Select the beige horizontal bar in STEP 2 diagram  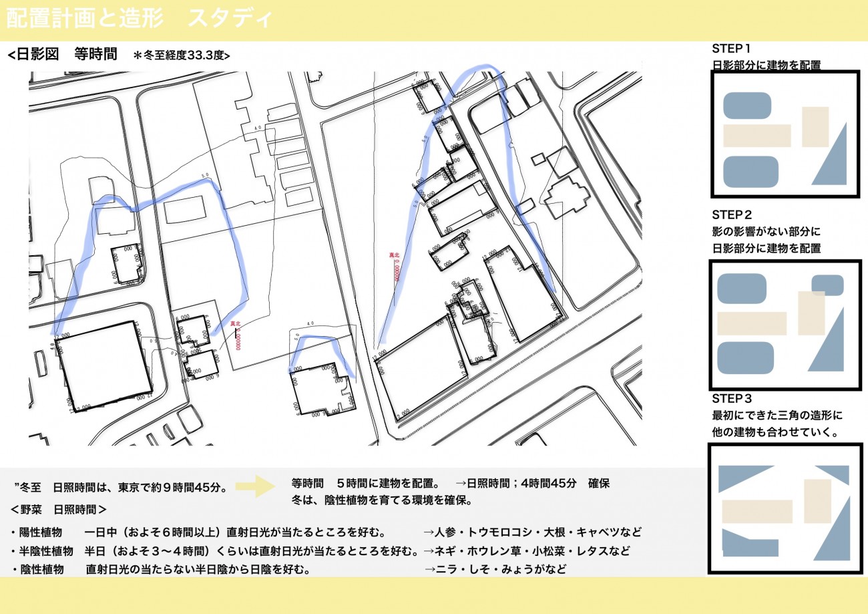tap(751, 323)
